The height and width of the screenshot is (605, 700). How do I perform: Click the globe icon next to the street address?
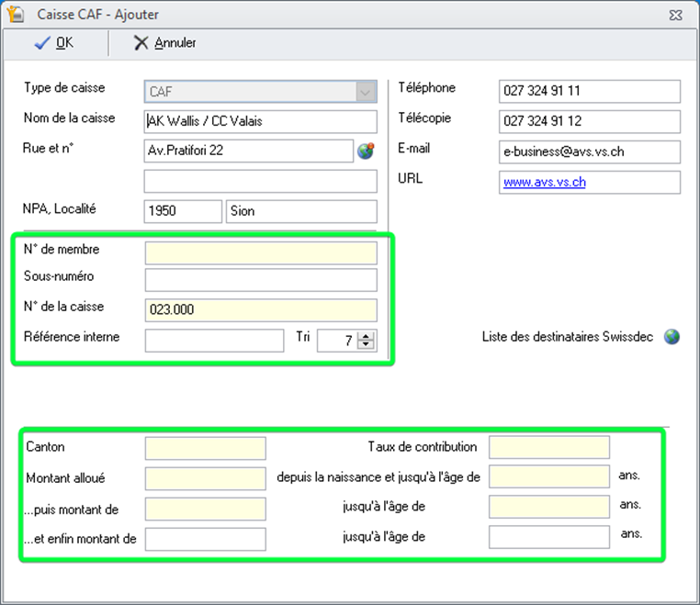366,151
